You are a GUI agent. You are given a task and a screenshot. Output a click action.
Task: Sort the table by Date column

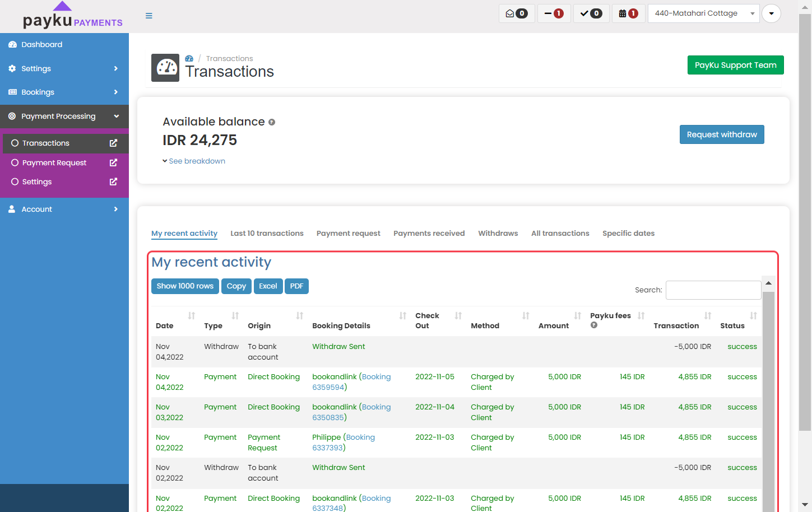pos(175,321)
